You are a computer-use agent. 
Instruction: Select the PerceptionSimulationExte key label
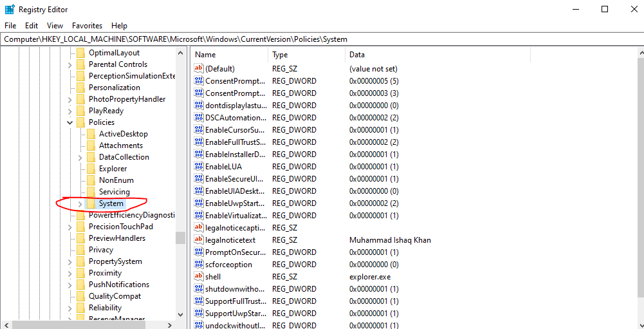click(131, 76)
